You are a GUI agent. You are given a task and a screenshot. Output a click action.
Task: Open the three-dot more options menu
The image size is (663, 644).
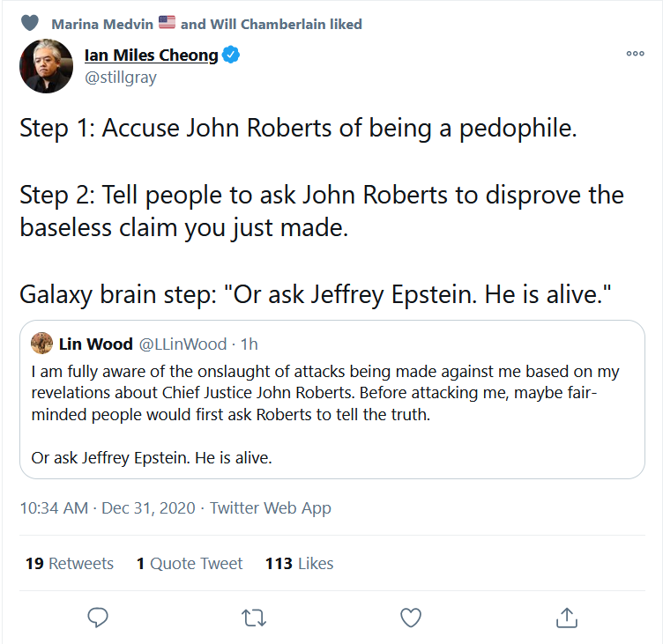635,54
